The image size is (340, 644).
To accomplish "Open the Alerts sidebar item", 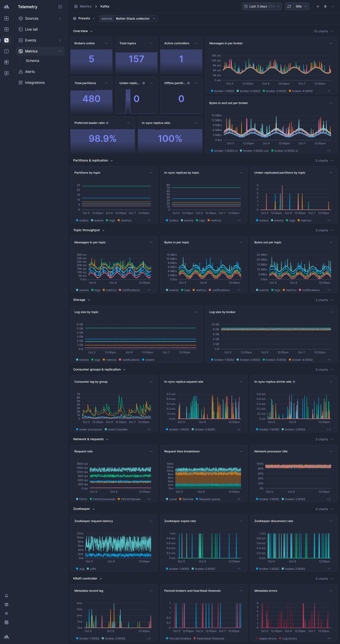I will click(x=40, y=72).
